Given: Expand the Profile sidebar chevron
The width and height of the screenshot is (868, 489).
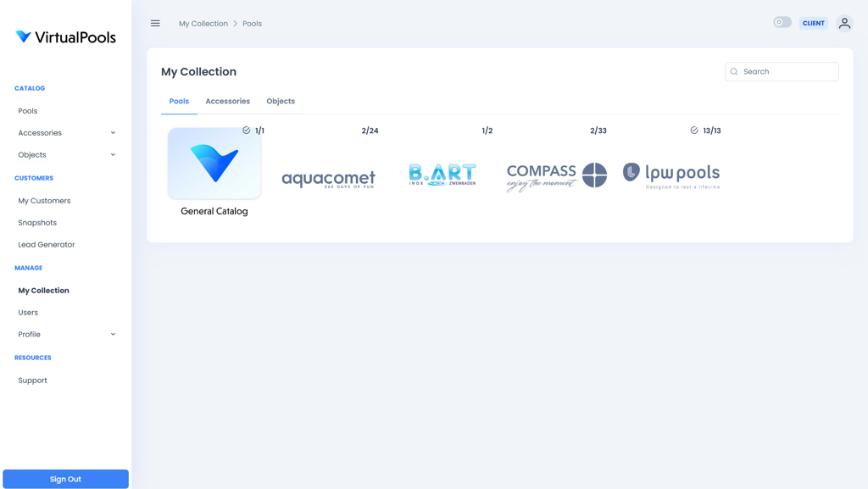Looking at the screenshot, I should [113, 334].
